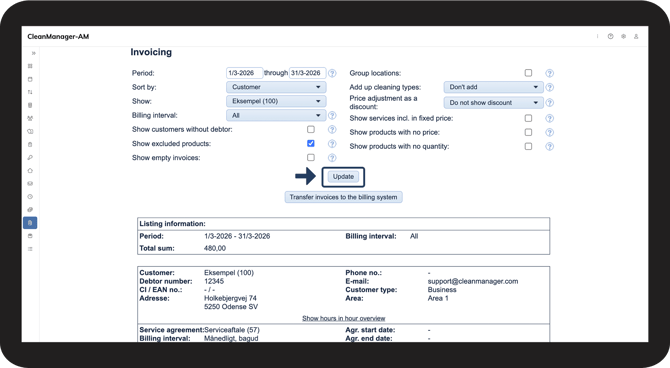Screen dimensions: 670x368
Task: Open help icon for Add up cleaning types
Action: click(550, 87)
